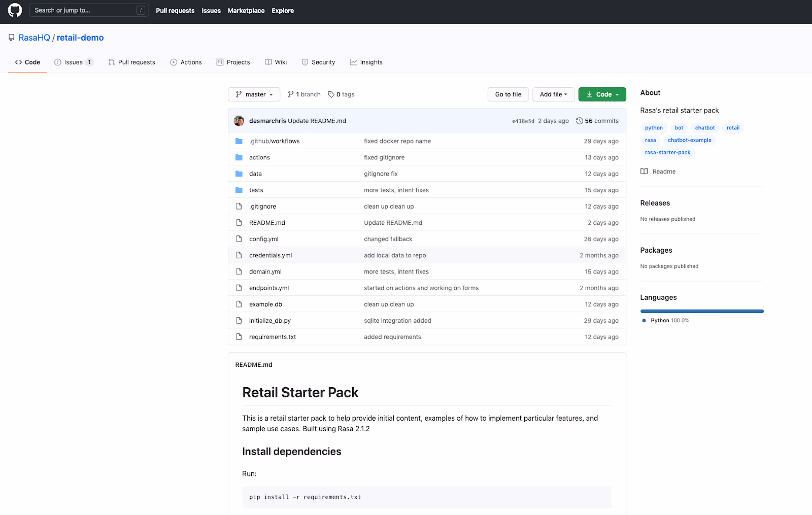Click the Security shield icon

point(305,62)
